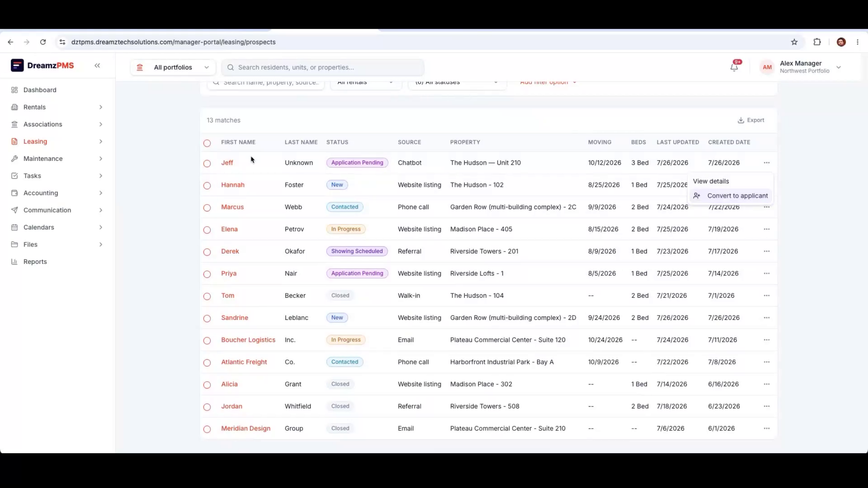This screenshot has height=488, width=868.
Task: Click site info icon in address bar
Action: (x=63, y=42)
